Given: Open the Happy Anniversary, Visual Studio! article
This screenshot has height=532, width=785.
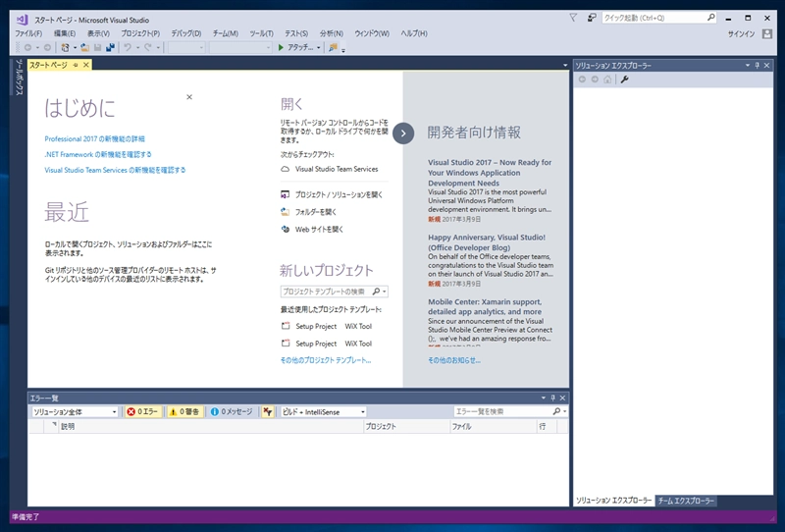Looking at the screenshot, I should pyautogui.click(x=487, y=242).
